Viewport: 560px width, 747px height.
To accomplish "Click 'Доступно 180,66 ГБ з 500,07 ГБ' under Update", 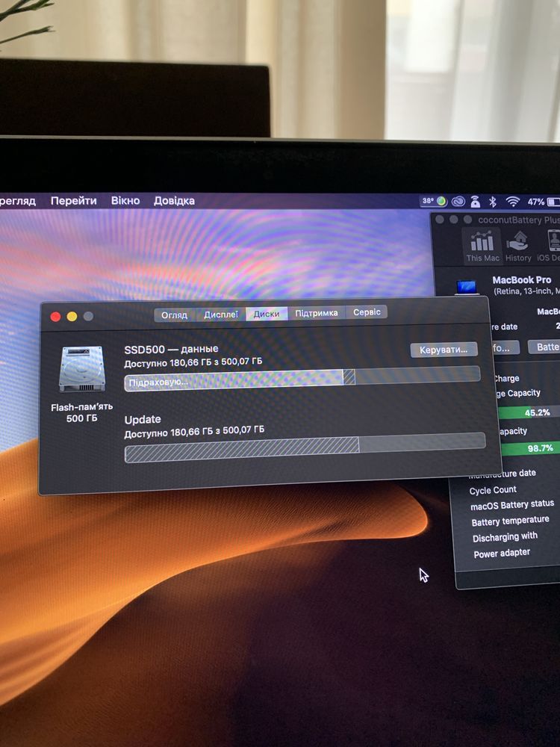I will pyautogui.click(x=194, y=432).
